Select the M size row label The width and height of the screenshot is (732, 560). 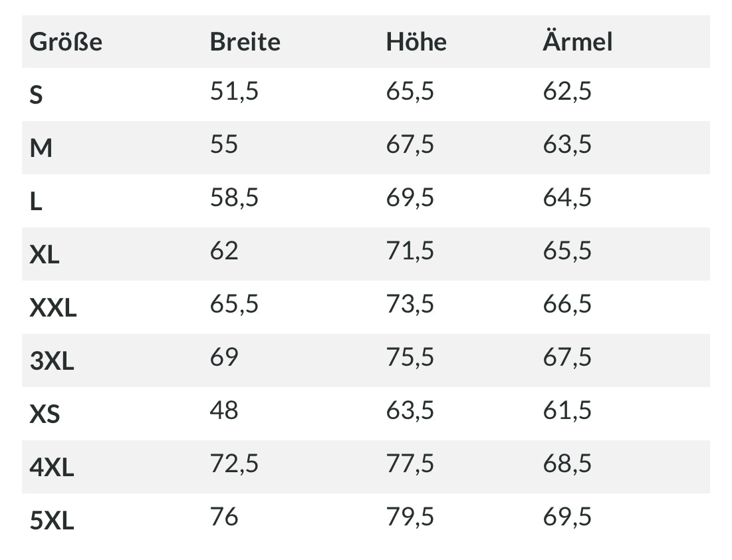41,148
